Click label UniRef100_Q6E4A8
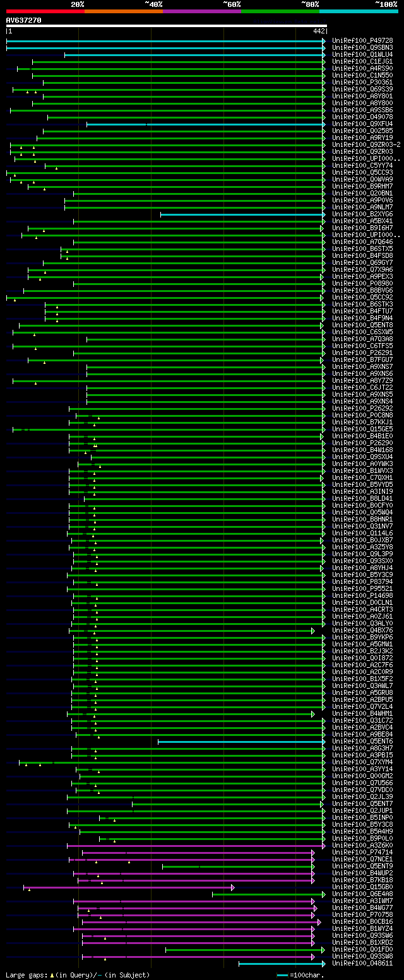Image resolution: width=404 pixels, height=980 pixels. pyautogui.click(x=362, y=894)
